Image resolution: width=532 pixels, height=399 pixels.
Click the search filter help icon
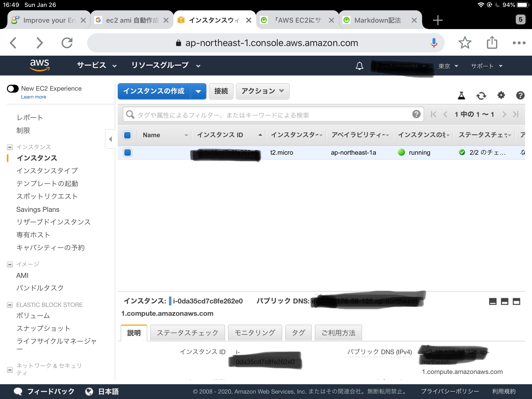pyautogui.click(x=416, y=114)
